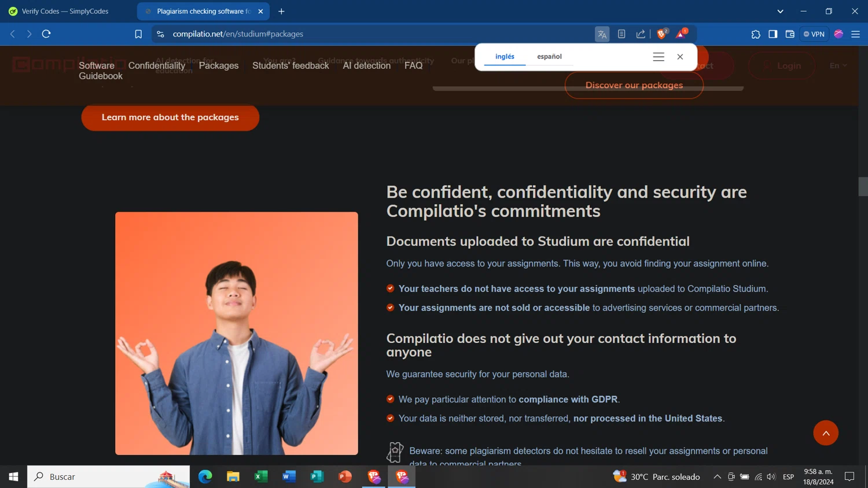868x488 pixels.
Task: Open the extensions puzzle icon
Action: click(756, 34)
